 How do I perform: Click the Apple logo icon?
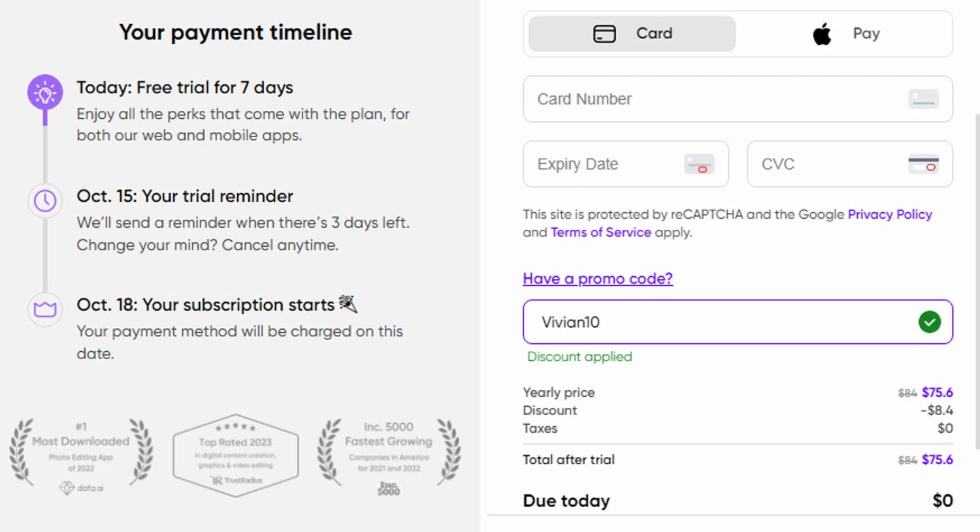822,33
